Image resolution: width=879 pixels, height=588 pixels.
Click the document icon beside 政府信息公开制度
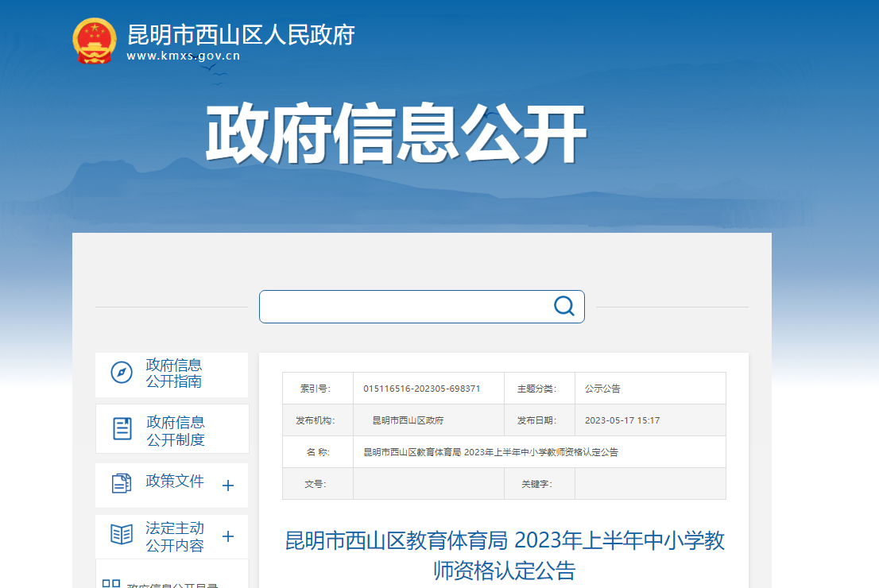[122, 429]
